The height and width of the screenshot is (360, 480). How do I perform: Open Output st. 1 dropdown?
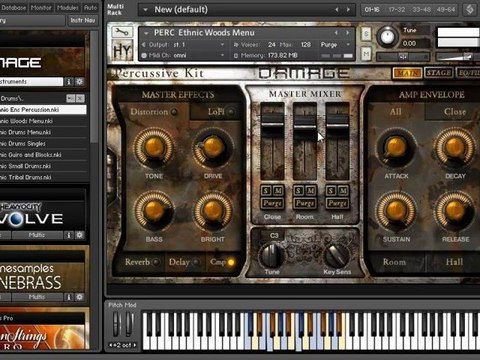point(223,45)
